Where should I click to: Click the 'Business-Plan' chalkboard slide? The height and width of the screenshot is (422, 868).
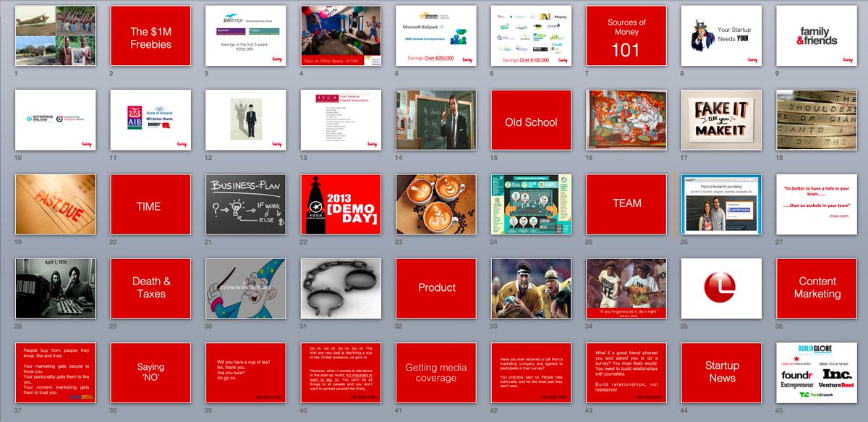246,204
